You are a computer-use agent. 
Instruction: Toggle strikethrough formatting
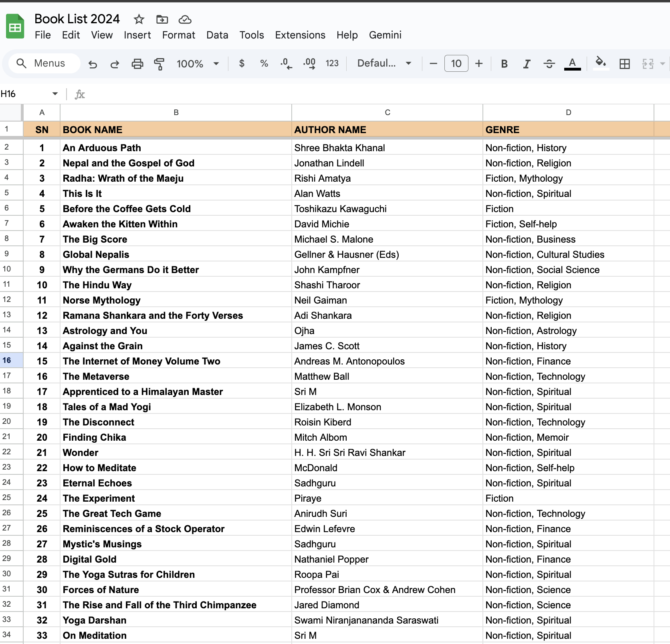click(x=549, y=63)
